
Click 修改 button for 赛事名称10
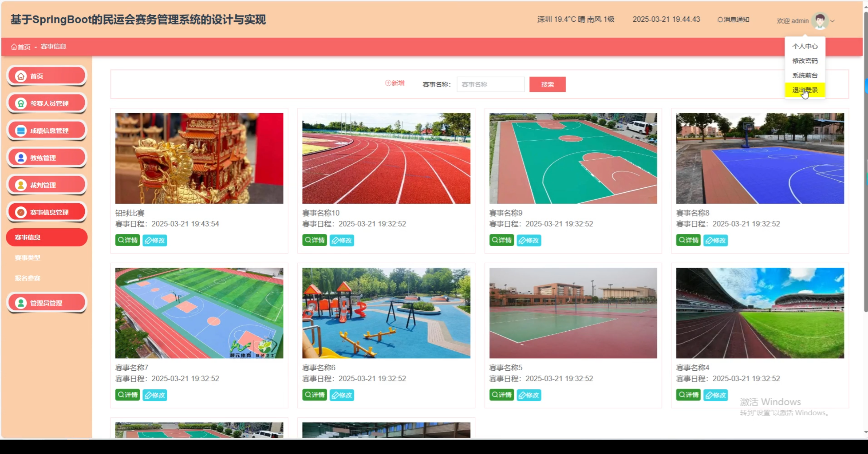tap(342, 240)
